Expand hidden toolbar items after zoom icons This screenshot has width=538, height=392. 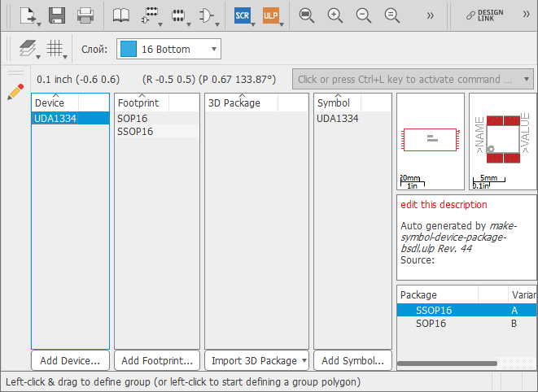coord(430,15)
